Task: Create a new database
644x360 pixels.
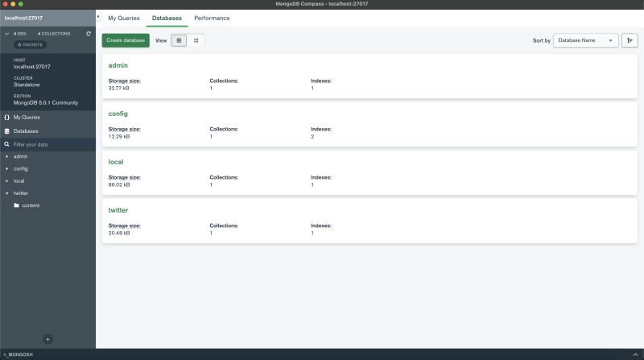Action: click(x=126, y=40)
